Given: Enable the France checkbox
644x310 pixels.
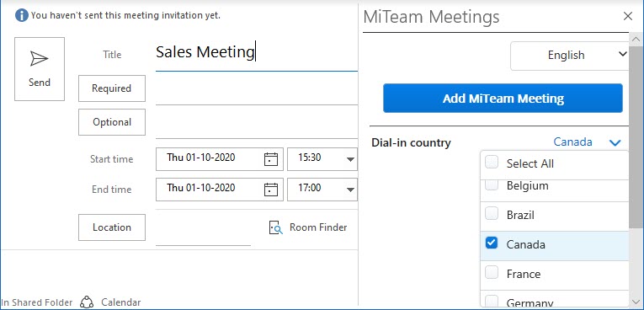Looking at the screenshot, I should (x=492, y=272).
